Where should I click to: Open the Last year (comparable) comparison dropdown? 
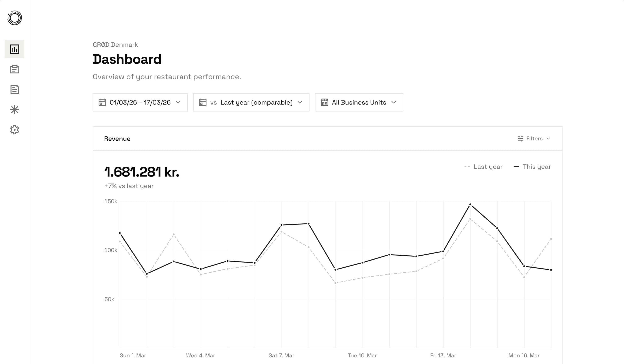[251, 102]
